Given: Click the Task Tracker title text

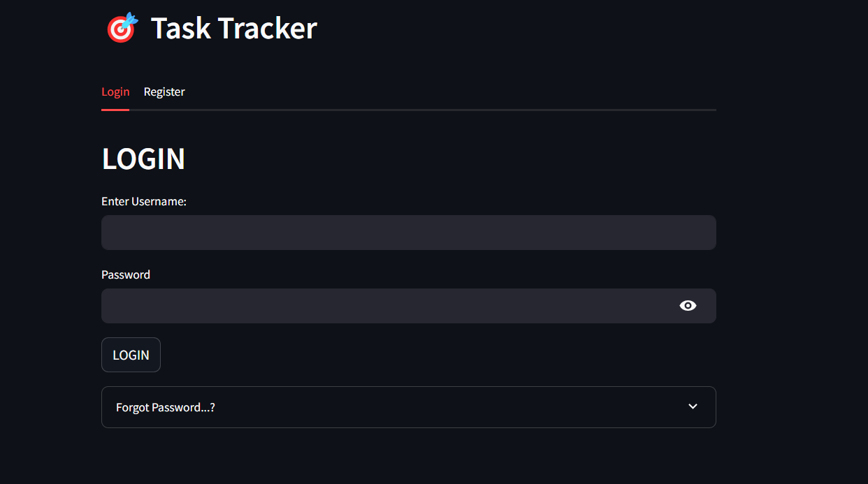Looking at the screenshot, I should [x=233, y=29].
